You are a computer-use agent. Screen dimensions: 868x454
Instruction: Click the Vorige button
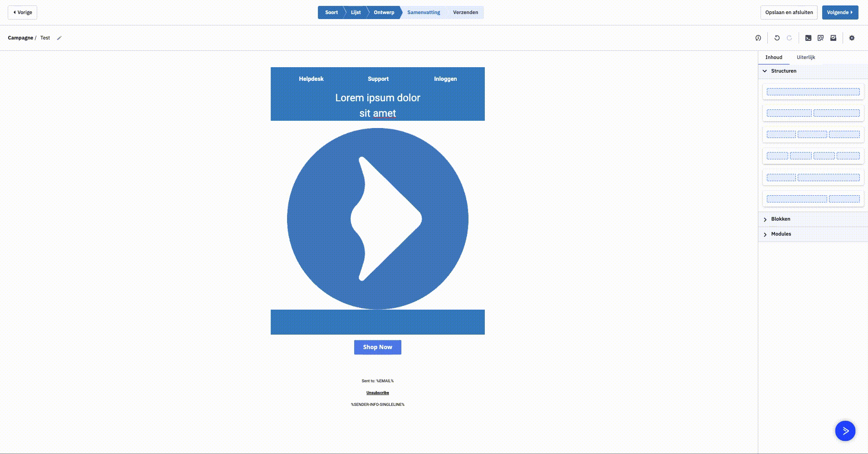click(x=22, y=12)
